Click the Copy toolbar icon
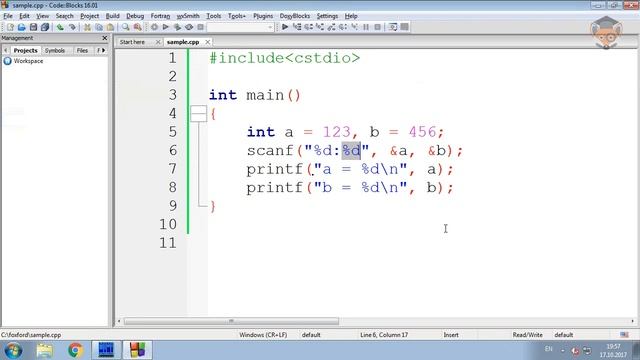Screen dimensions: 640x360 (x=99, y=27)
